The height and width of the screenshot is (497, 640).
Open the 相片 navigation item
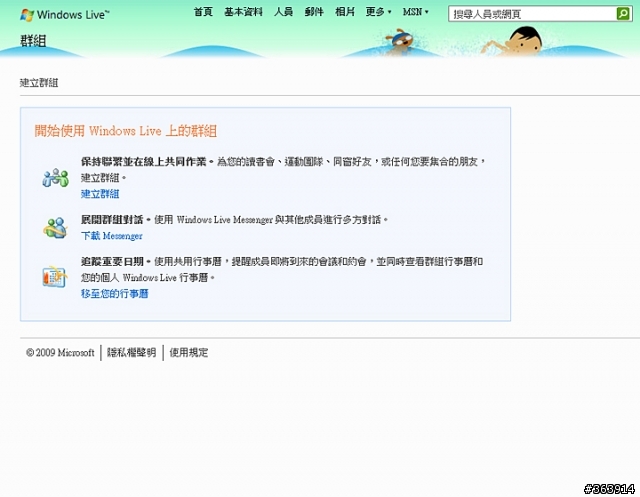click(344, 12)
